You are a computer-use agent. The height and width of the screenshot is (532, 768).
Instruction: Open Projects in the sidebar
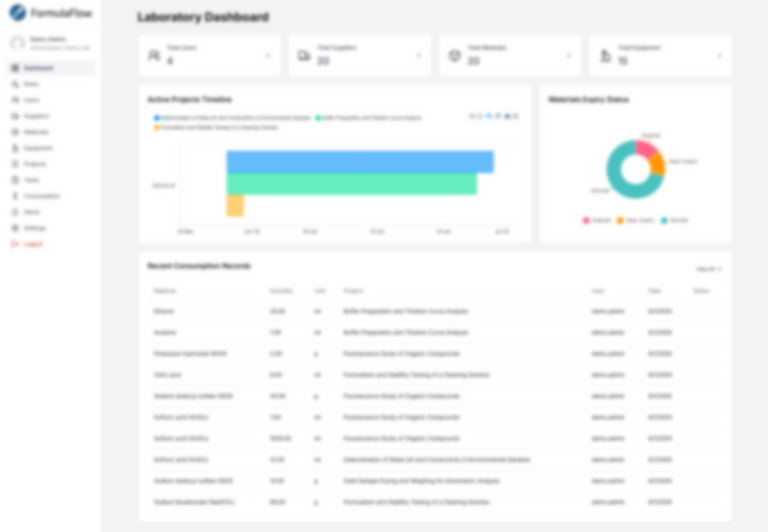click(52, 164)
